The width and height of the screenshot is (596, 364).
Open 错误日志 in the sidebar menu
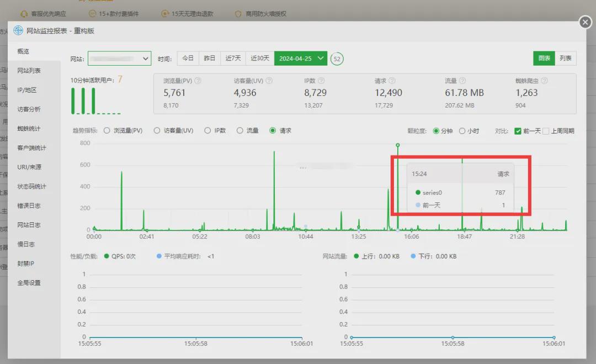(29, 206)
